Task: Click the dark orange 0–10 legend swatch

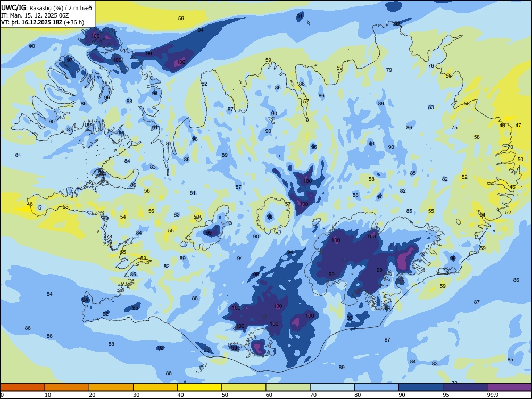Action: (x=22, y=387)
